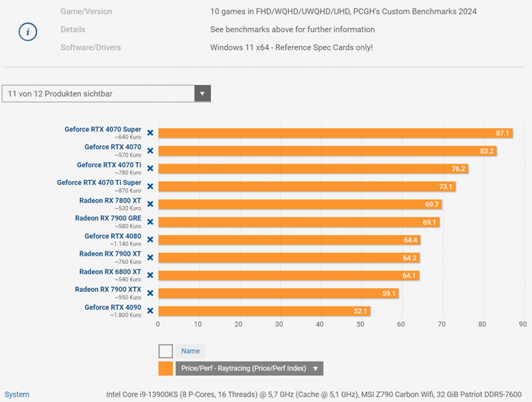Click the orange legend color swatch

tap(165, 369)
